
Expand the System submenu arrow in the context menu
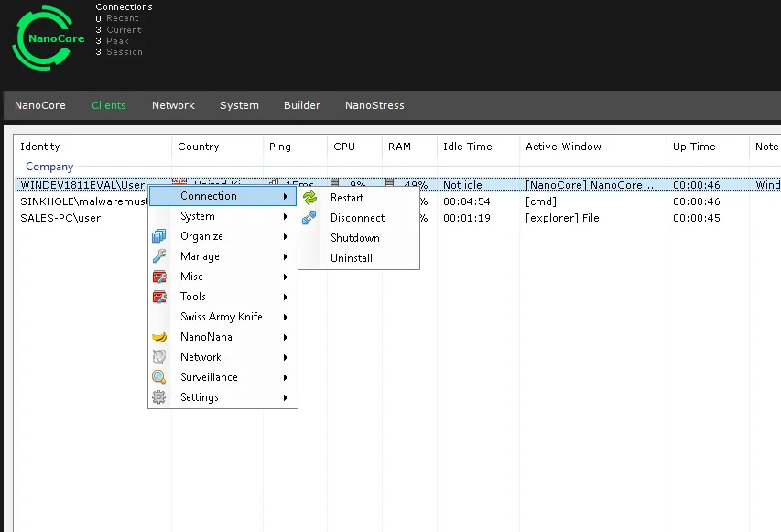click(x=286, y=216)
